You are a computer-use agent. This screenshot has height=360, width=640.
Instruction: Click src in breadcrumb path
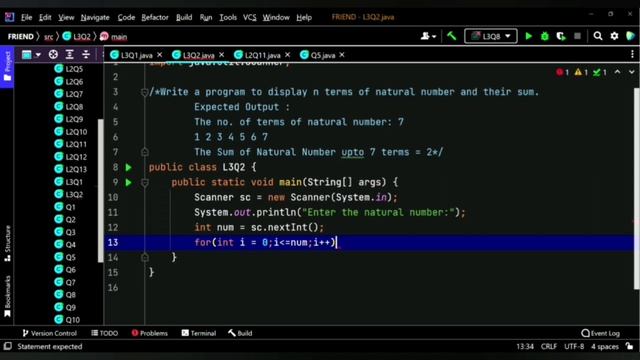(49, 37)
